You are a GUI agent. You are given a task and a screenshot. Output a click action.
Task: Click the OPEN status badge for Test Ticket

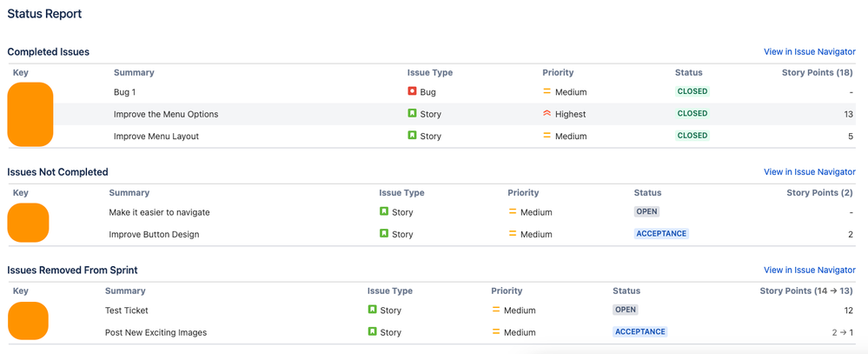(626, 310)
